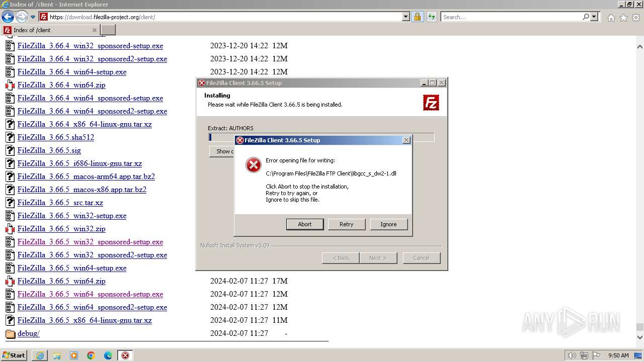
Task: Launch Google Chrome from taskbar
Action: (91, 355)
